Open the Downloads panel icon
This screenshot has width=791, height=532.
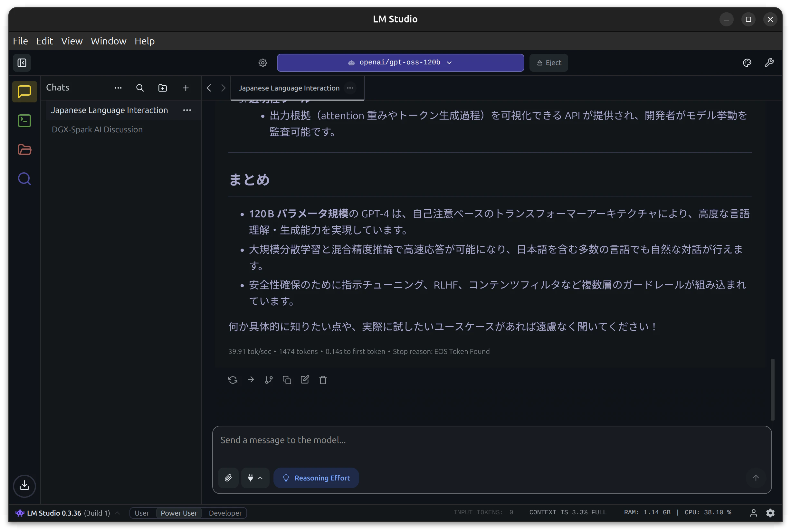pyautogui.click(x=24, y=486)
